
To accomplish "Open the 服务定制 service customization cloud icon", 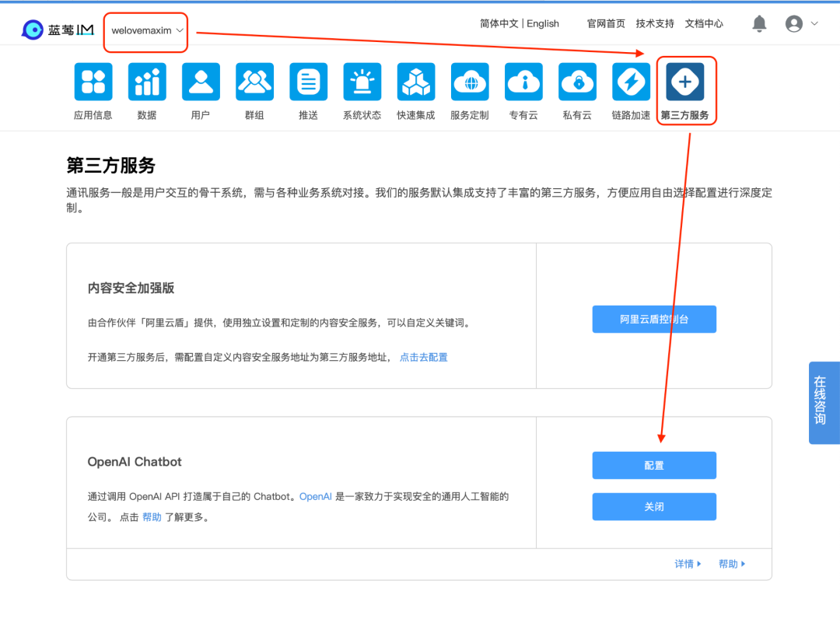I will pos(470,82).
